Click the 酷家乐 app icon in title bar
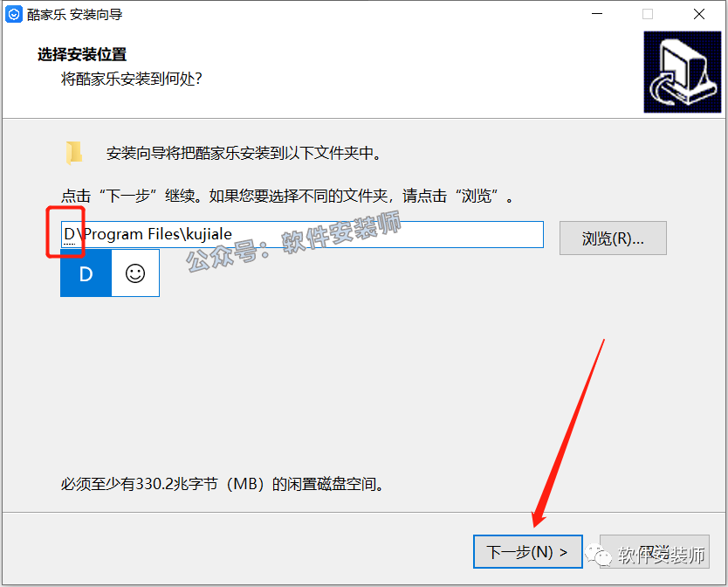The image size is (728, 587). click(14, 14)
